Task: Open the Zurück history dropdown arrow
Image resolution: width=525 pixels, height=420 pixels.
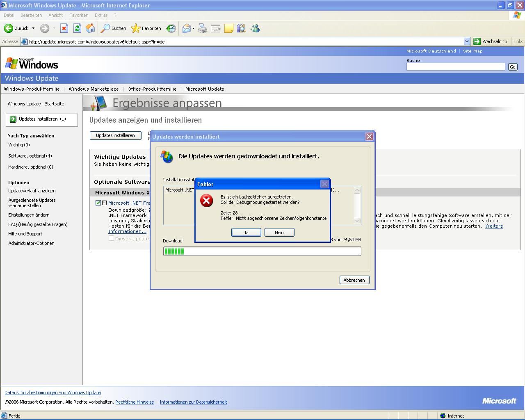Action: (33, 28)
